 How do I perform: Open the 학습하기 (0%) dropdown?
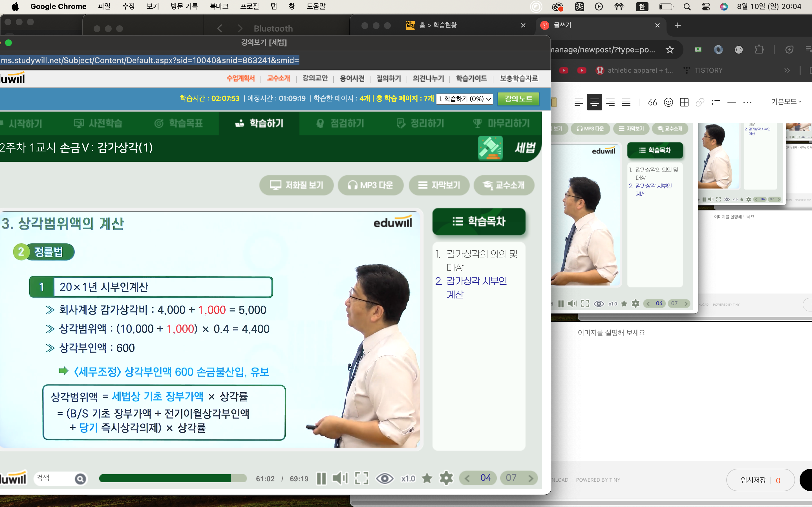464,99
